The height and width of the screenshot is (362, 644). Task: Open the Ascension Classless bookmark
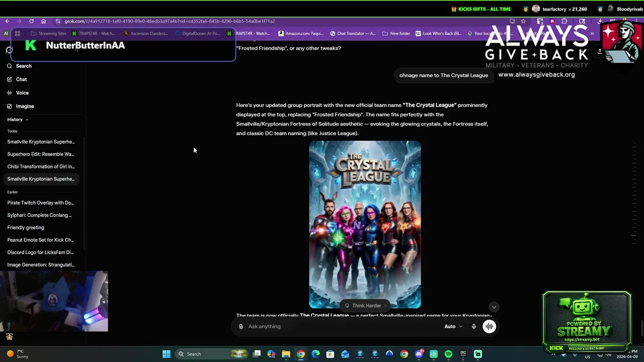(x=146, y=34)
